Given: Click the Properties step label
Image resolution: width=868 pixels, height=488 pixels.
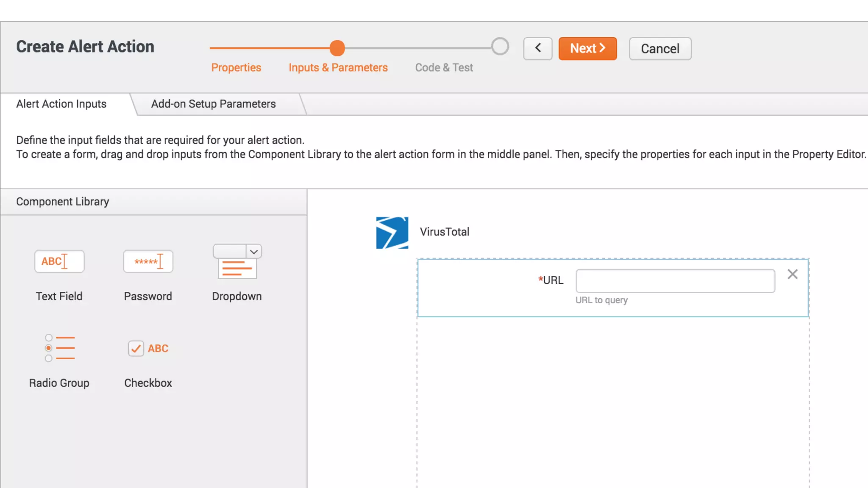Looking at the screenshot, I should coord(236,68).
